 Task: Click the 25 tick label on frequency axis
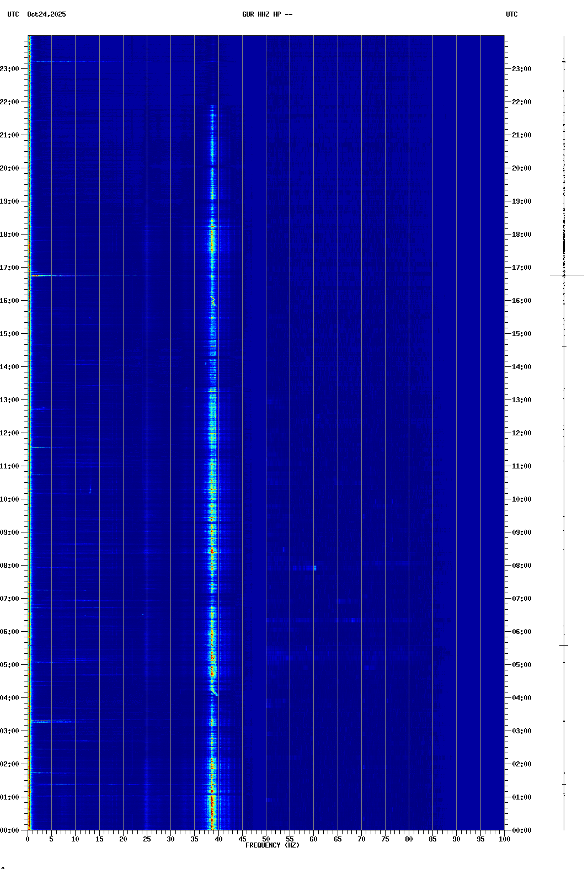pyautogui.click(x=147, y=839)
